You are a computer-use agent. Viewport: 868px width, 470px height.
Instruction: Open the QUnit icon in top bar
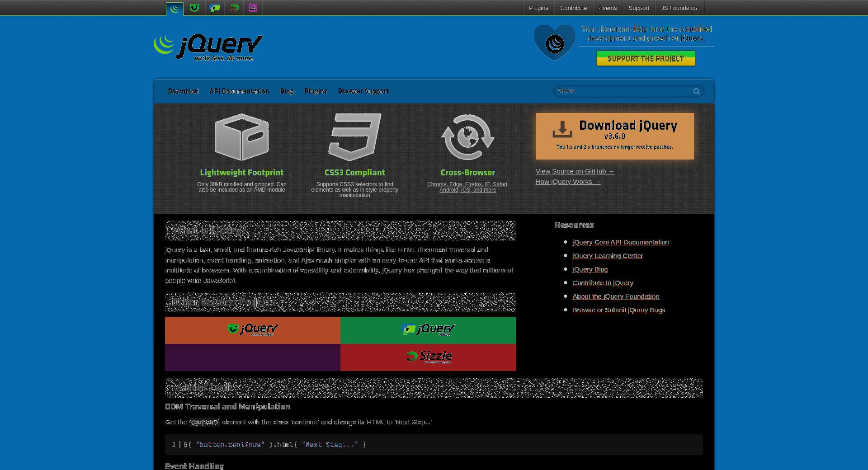(x=253, y=8)
